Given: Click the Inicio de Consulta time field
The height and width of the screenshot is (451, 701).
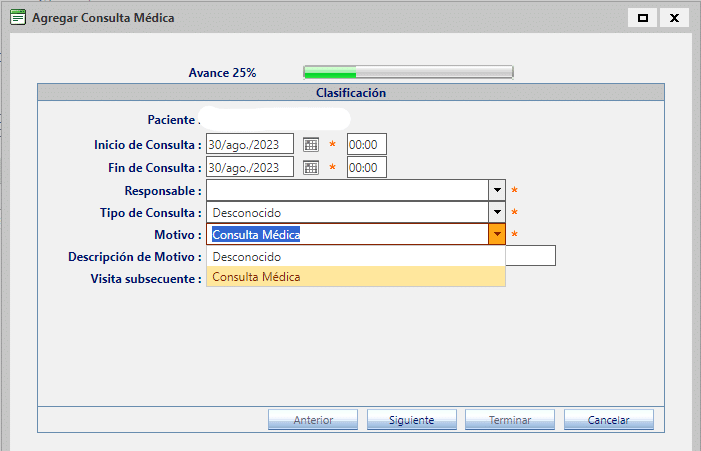Looking at the screenshot, I should click(x=366, y=145).
